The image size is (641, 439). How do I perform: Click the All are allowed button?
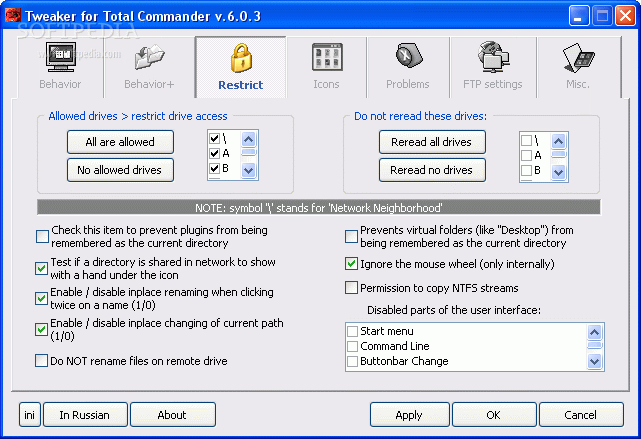pyautogui.click(x=120, y=142)
